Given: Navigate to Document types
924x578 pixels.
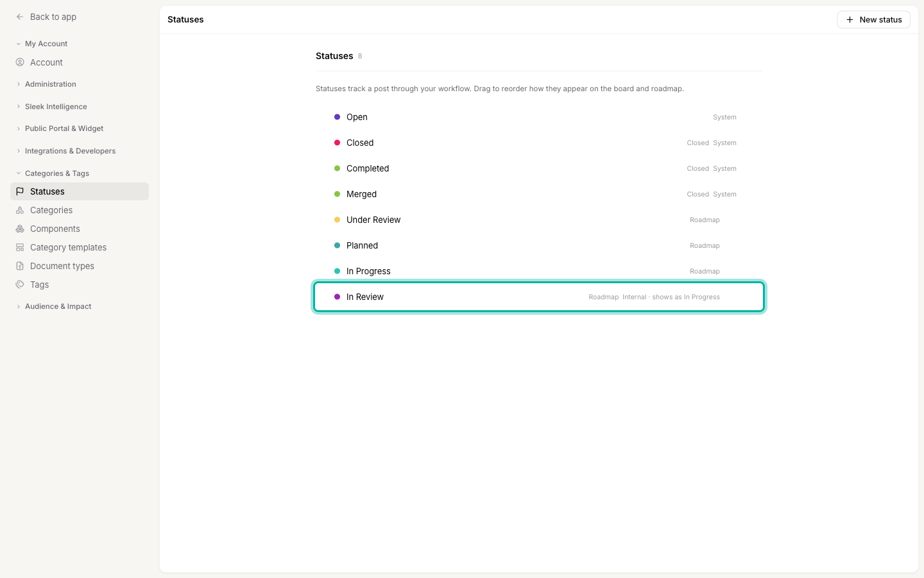Looking at the screenshot, I should coord(80,266).
